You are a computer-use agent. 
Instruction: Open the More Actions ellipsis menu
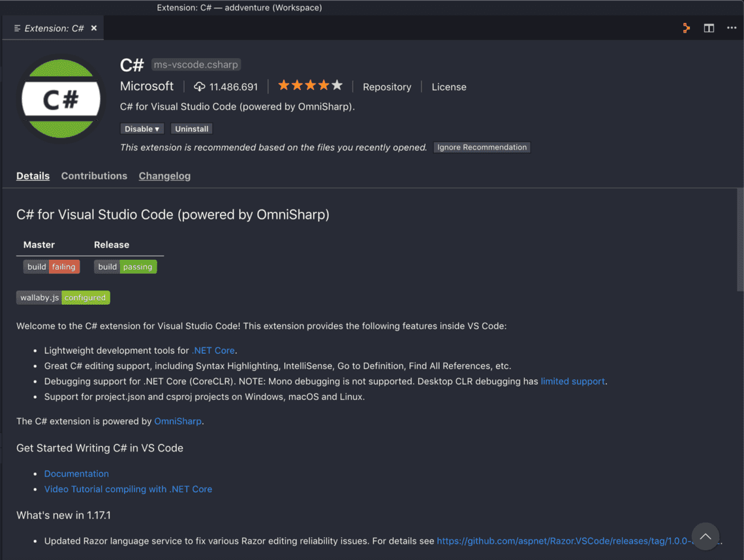coord(732,28)
